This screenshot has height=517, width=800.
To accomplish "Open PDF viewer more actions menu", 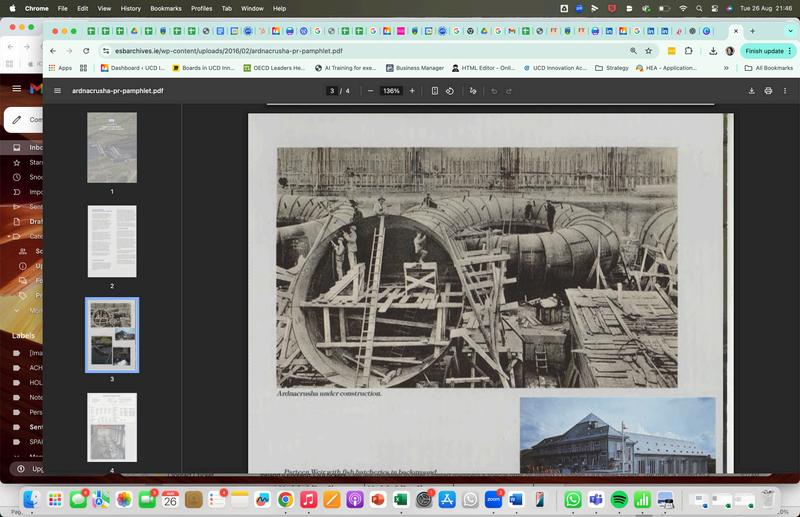I will click(x=785, y=91).
